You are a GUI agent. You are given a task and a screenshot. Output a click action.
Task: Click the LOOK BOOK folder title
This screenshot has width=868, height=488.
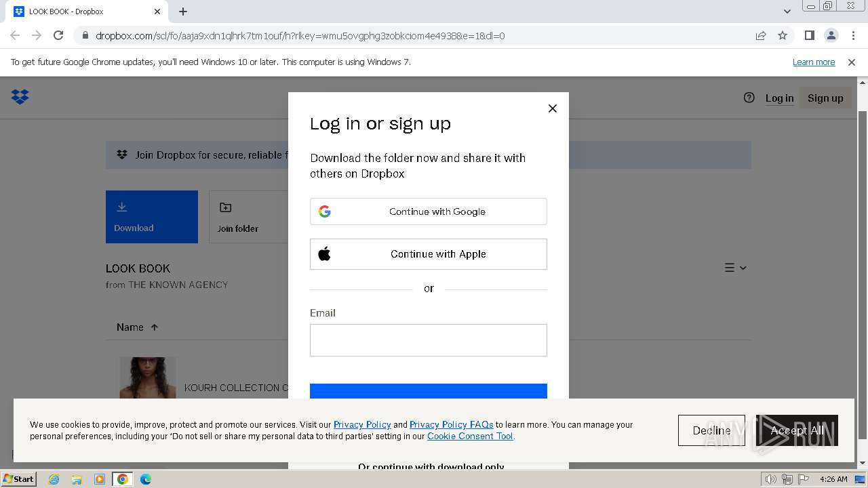pos(138,268)
